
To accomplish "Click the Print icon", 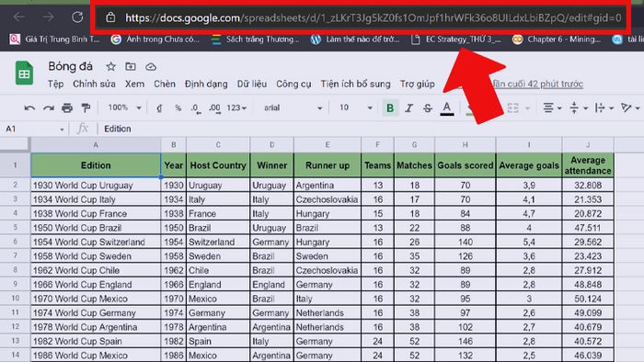I will pos(67,107).
